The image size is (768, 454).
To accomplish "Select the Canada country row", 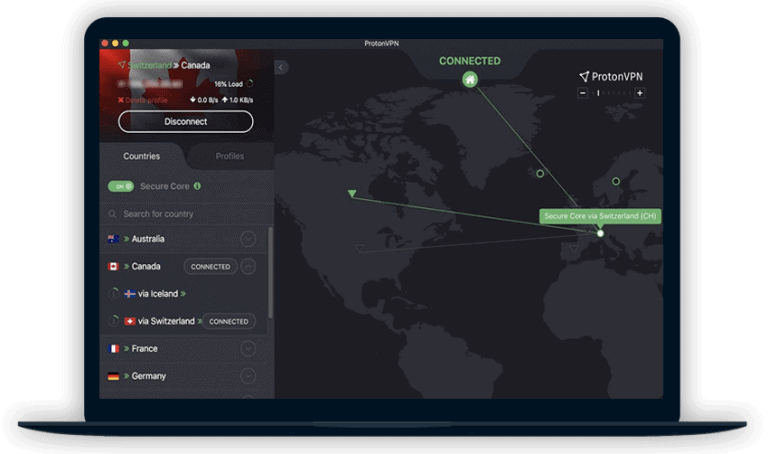I will (x=184, y=266).
